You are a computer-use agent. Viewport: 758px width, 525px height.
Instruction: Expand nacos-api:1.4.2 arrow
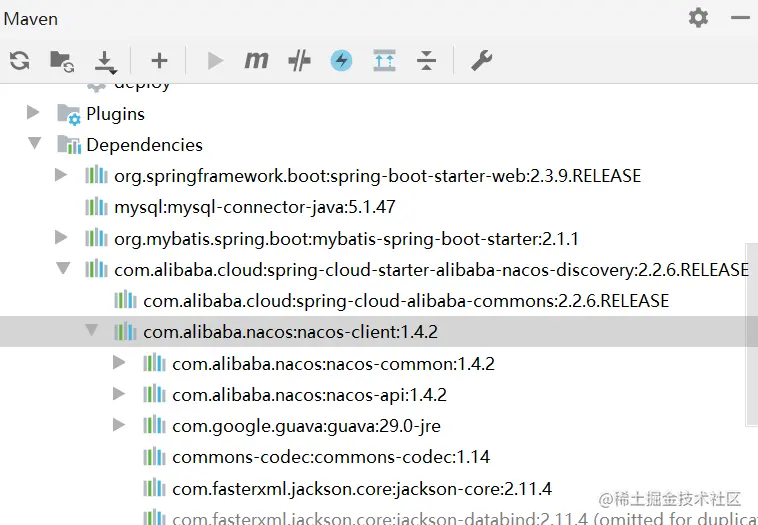[119, 394]
